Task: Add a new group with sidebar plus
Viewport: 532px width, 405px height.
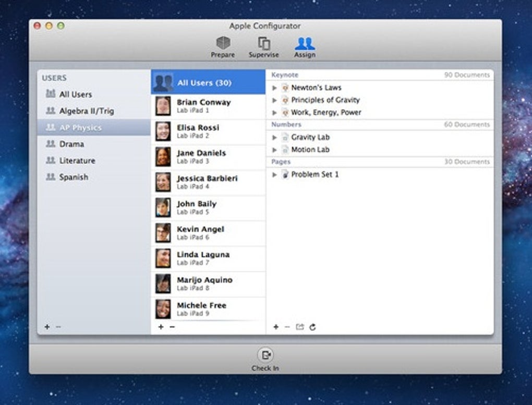Action: 47,327
